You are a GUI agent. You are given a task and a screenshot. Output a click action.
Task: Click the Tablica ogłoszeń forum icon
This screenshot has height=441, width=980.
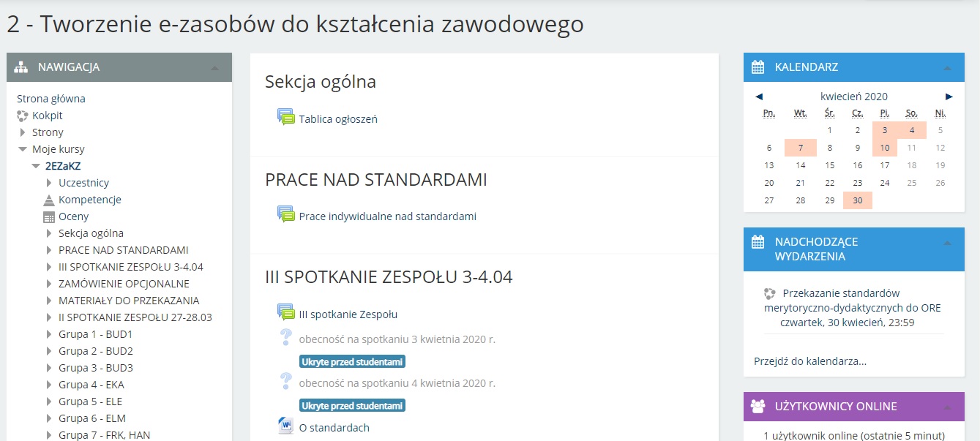pos(285,118)
